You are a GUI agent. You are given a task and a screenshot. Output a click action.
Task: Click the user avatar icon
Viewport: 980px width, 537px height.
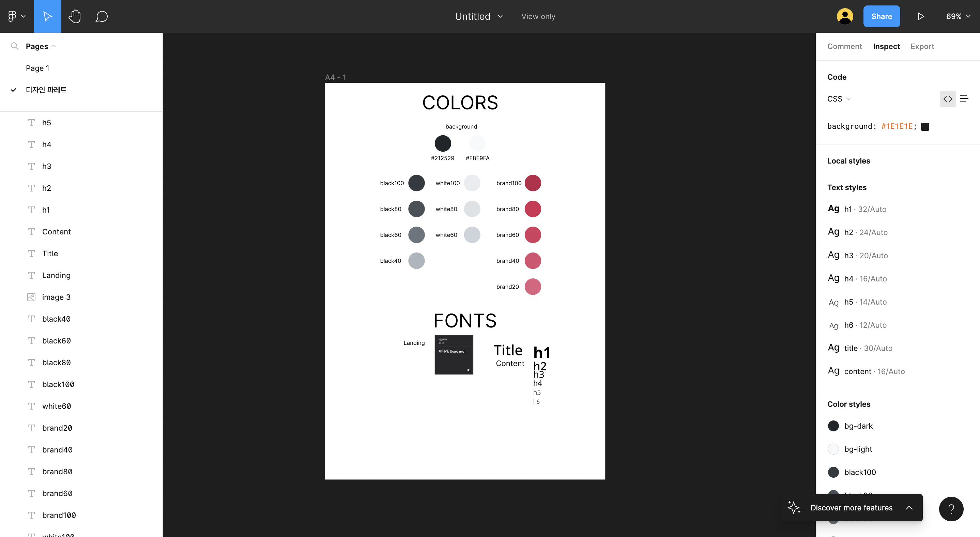pos(845,16)
